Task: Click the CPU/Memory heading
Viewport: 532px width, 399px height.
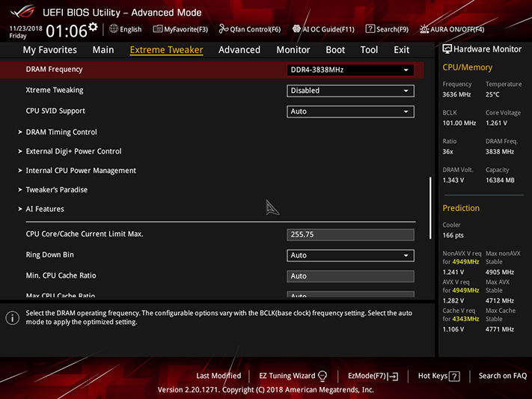Action: click(x=467, y=67)
